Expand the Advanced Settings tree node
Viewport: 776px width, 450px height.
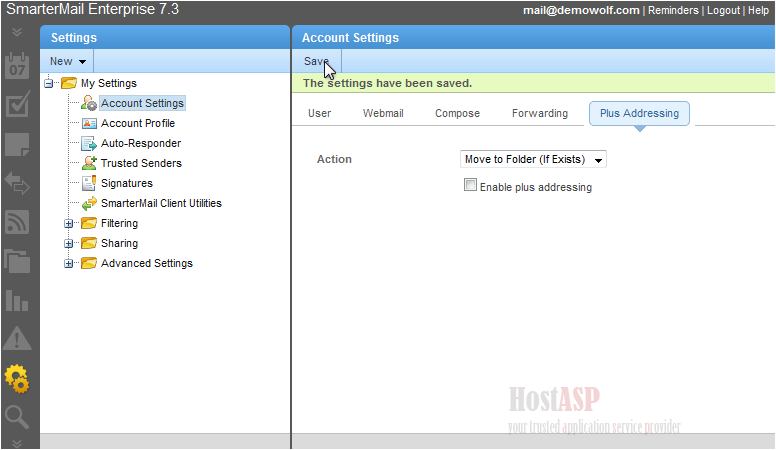pyautogui.click(x=69, y=263)
